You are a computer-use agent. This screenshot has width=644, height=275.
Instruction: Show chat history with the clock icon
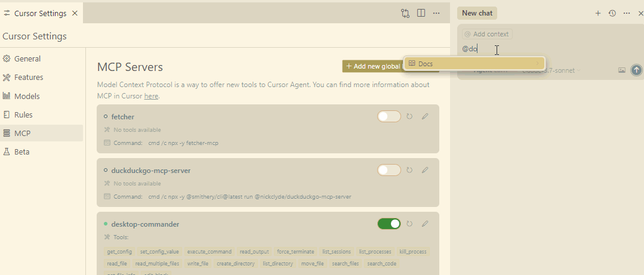pyautogui.click(x=612, y=13)
